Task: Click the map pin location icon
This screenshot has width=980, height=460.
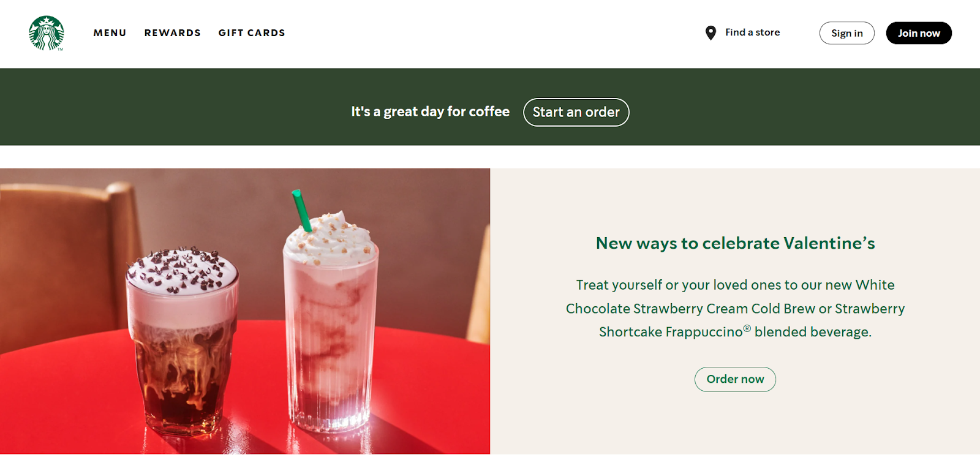Action: 710,33
